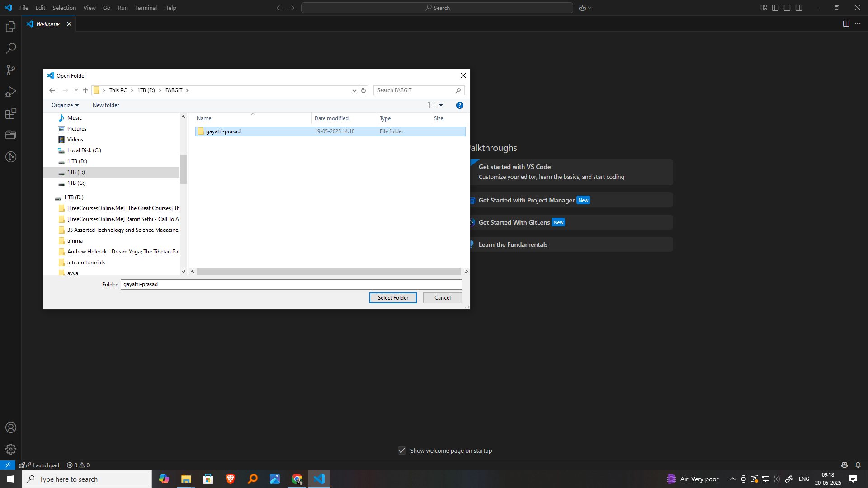The image size is (868, 488).
Task: Toggle Show welcome page on startup
Action: [x=401, y=450]
